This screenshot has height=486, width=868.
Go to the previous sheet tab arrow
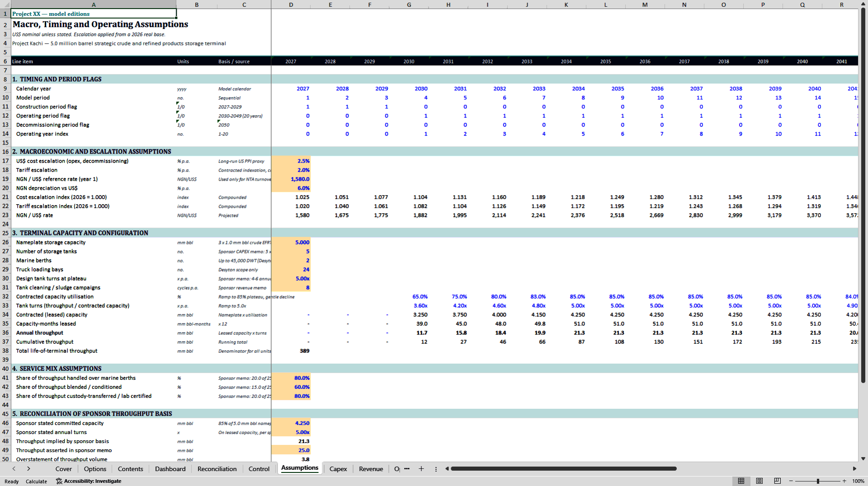click(x=14, y=469)
